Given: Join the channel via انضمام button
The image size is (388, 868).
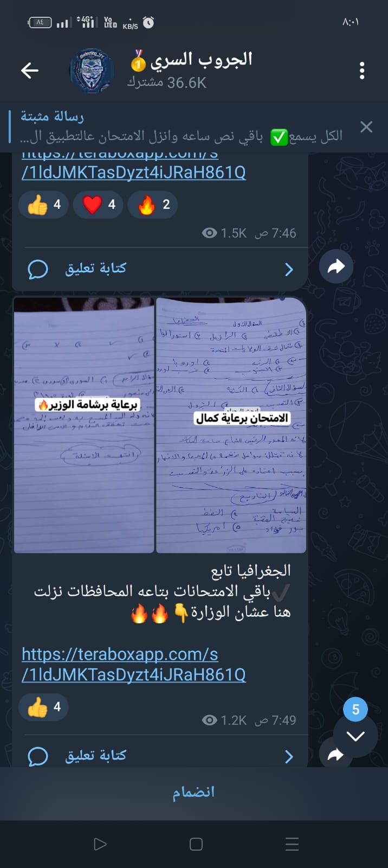Looking at the screenshot, I should [x=194, y=793].
